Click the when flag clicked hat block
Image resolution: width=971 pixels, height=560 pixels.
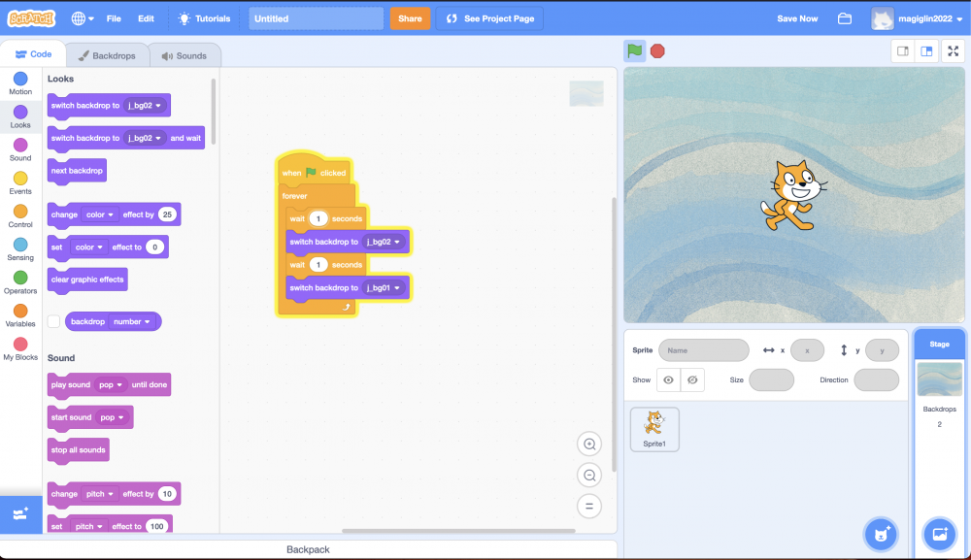(314, 169)
